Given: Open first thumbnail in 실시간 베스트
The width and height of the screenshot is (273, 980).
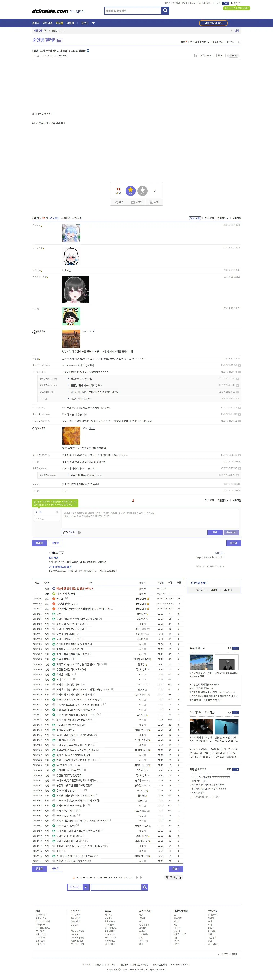Looking at the screenshot, I should click(201, 662).
